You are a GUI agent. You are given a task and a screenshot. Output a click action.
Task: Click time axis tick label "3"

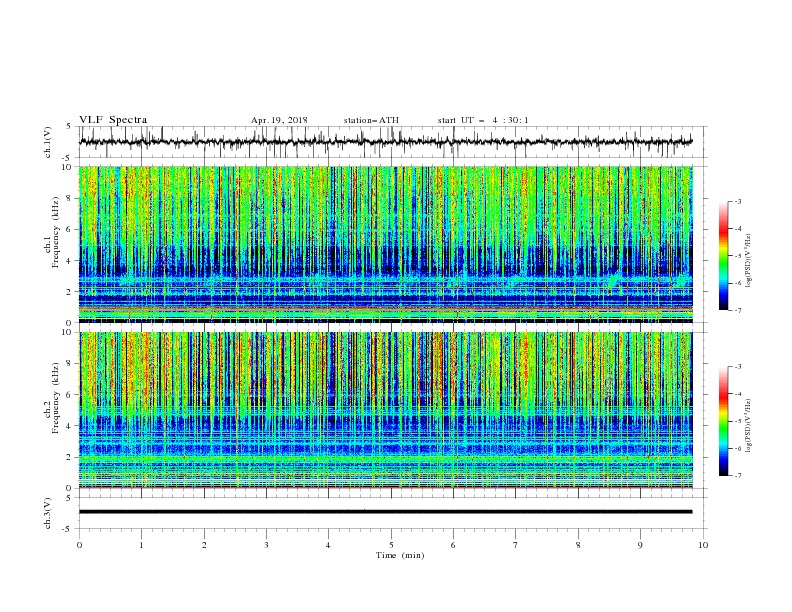click(x=266, y=545)
